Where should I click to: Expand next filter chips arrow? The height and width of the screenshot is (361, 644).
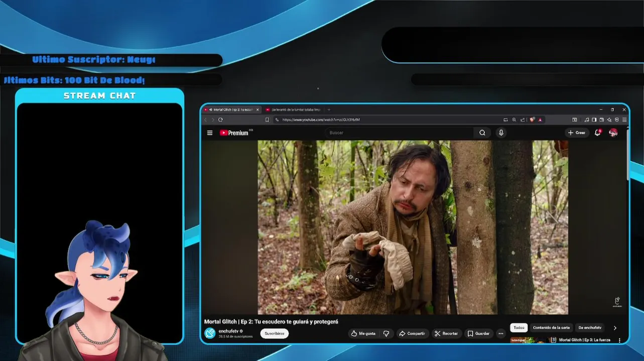615,328
